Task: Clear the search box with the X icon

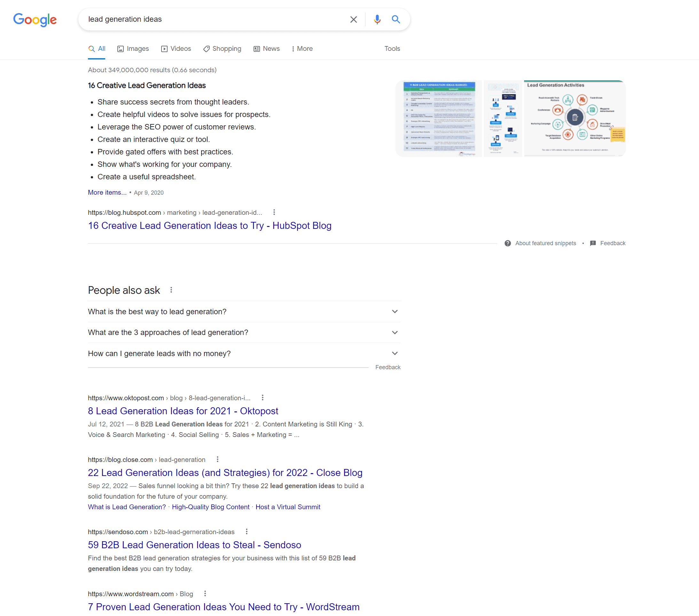Action: [x=353, y=19]
